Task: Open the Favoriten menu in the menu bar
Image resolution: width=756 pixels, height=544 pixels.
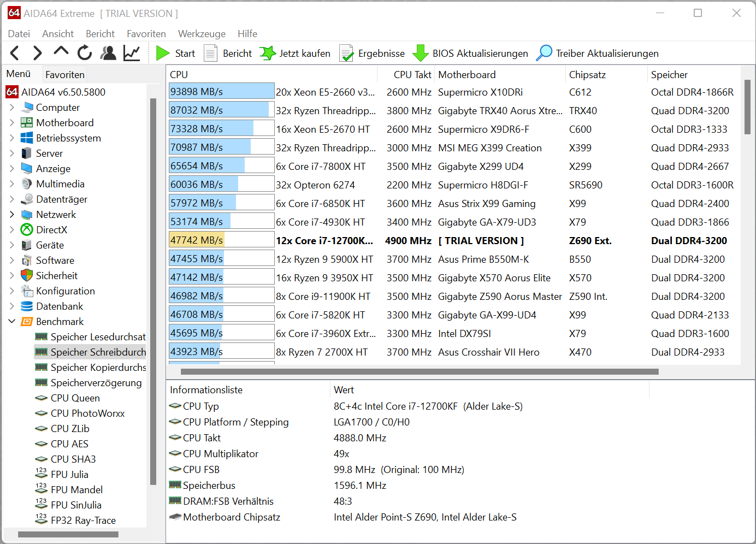Action: click(x=146, y=34)
